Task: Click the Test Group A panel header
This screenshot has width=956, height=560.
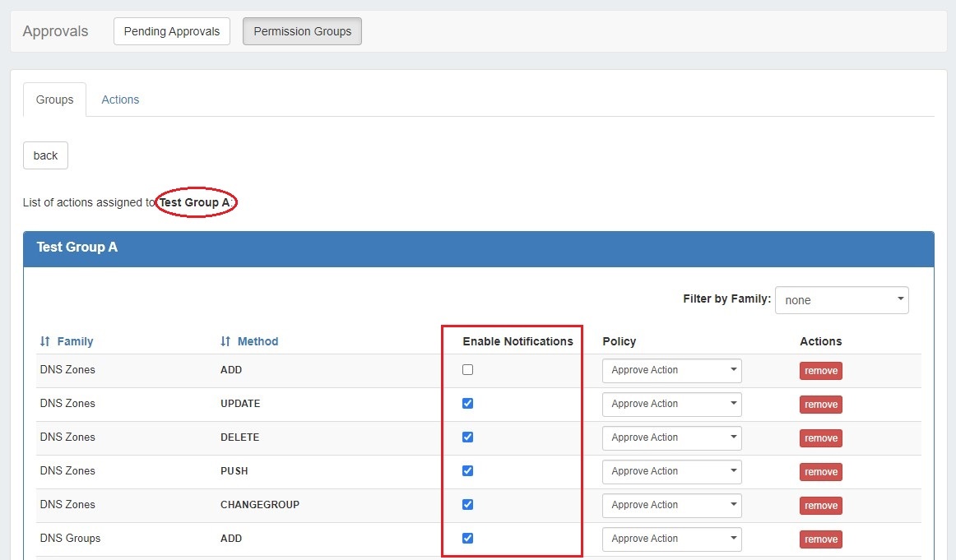Action: [478, 248]
